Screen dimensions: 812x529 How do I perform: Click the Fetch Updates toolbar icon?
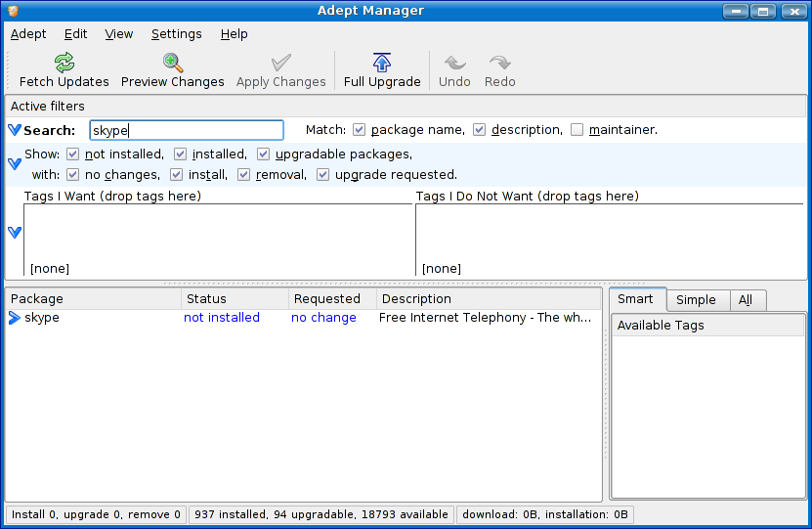click(64, 64)
